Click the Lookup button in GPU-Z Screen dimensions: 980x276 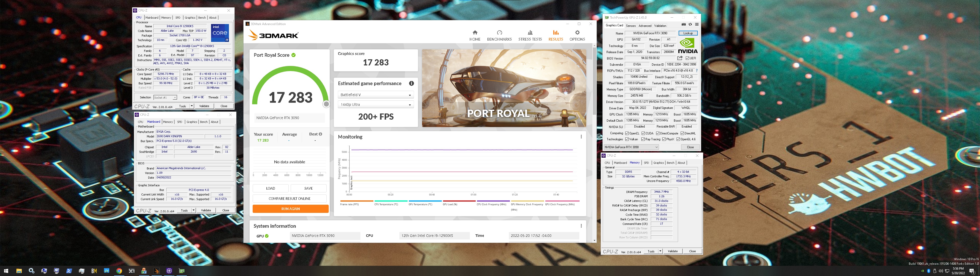click(688, 33)
